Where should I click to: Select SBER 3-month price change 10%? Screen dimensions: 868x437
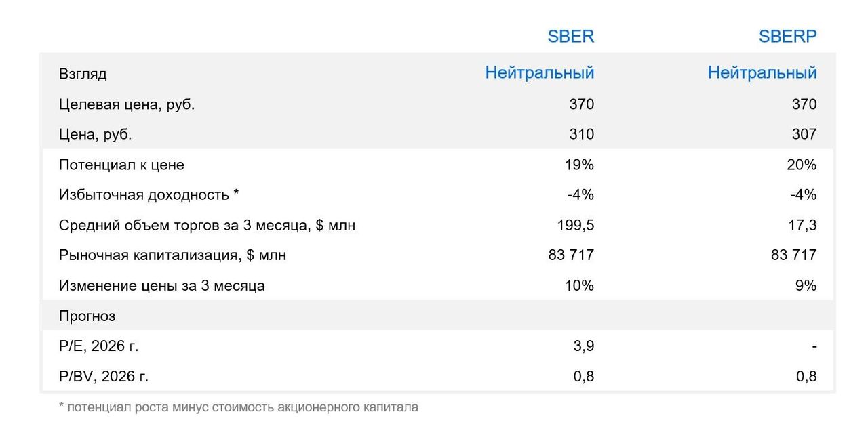tap(580, 286)
